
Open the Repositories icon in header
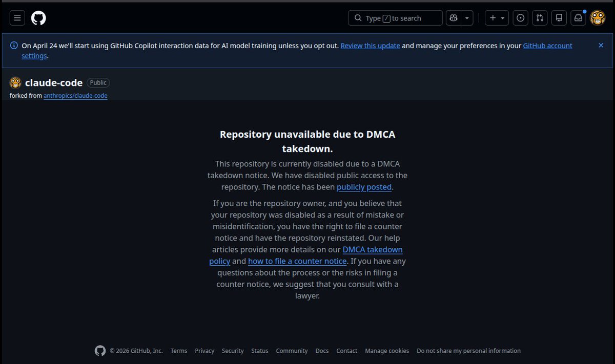click(x=559, y=18)
